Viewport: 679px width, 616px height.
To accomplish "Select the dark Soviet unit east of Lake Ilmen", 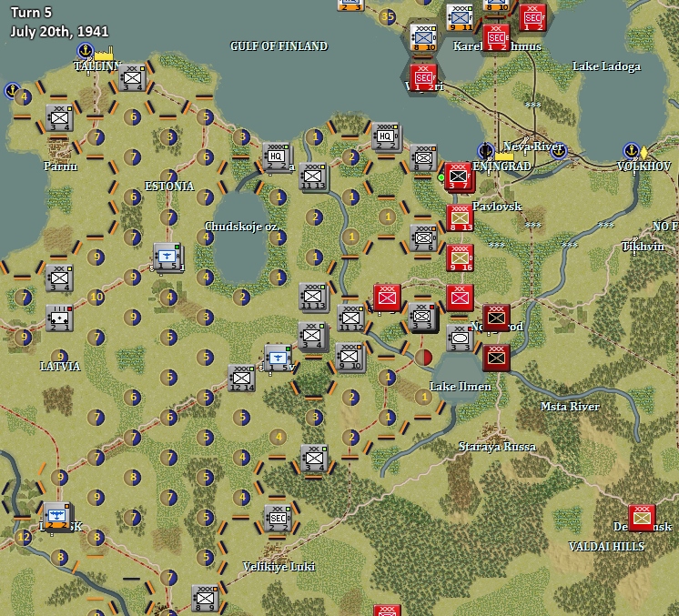I will [x=496, y=358].
